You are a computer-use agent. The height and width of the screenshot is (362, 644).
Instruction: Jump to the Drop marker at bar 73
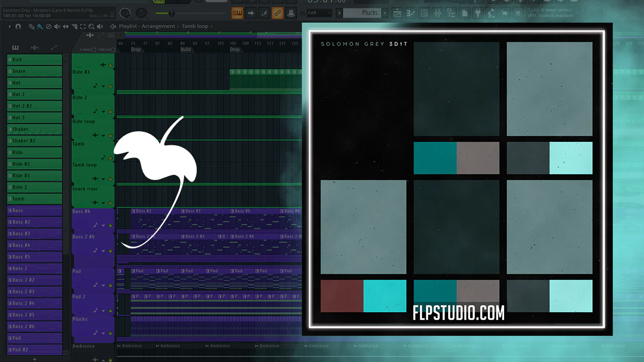(136, 50)
